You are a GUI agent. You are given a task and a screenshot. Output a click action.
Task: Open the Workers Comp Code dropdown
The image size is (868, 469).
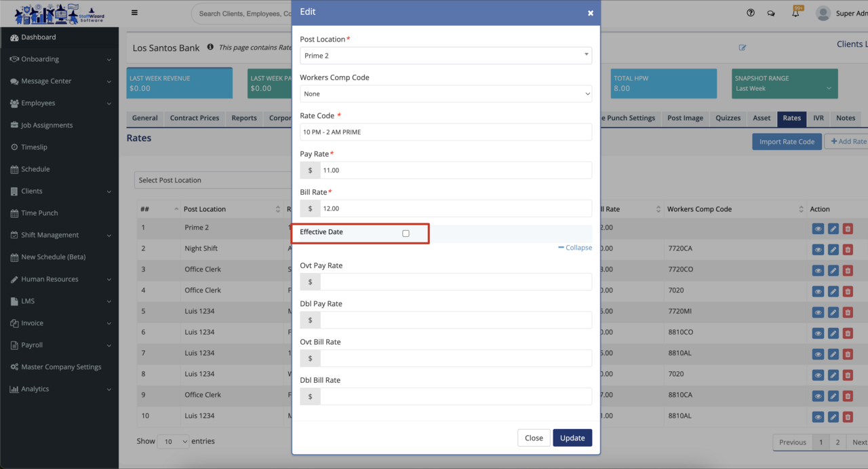(x=446, y=94)
